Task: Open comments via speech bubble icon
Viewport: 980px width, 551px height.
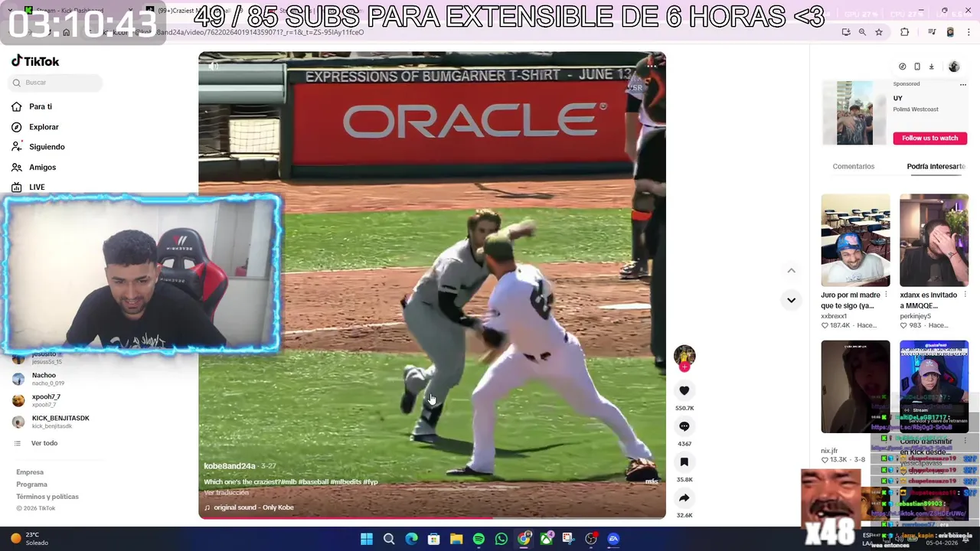Action: [684, 426]
